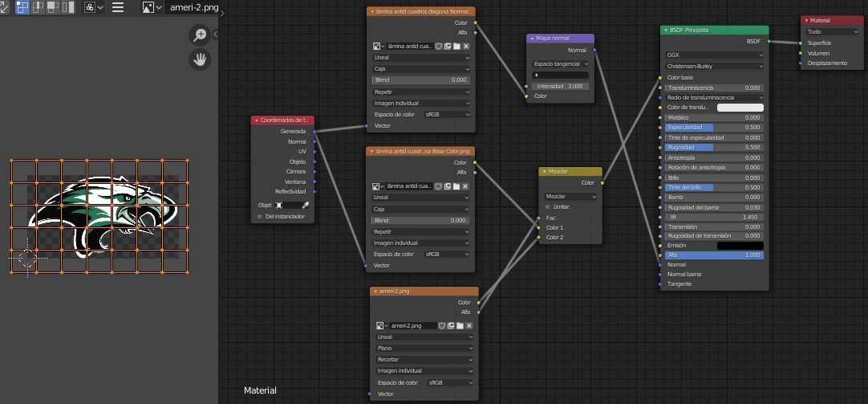
Task: Collapse the Mapa normal node
Action: tap(532, 39)
